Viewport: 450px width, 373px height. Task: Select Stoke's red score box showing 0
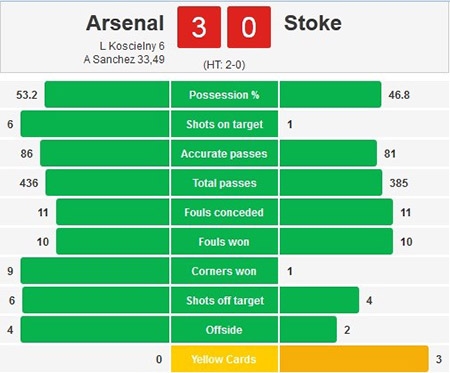click(x=249, y=27)
